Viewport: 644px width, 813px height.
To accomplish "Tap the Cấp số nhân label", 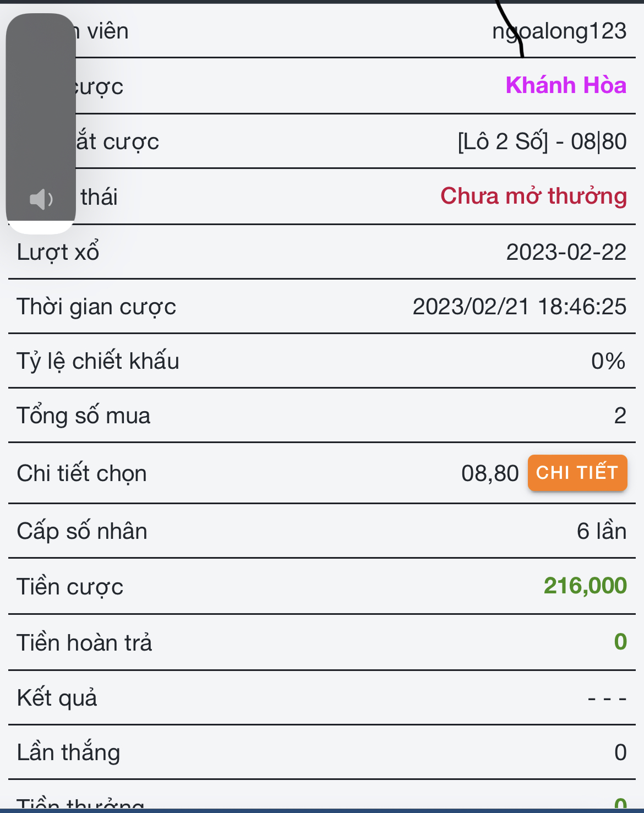I will (x=82, y=531).
